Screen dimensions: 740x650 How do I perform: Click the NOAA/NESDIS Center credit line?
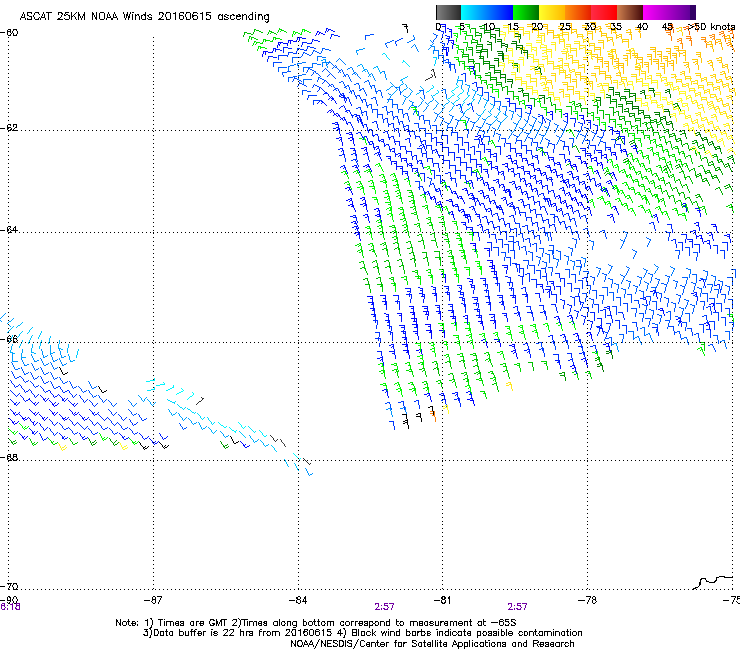(432, 644)
